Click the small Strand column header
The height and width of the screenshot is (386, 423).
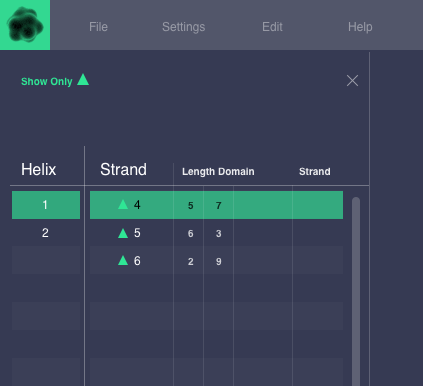pos(315,172)
